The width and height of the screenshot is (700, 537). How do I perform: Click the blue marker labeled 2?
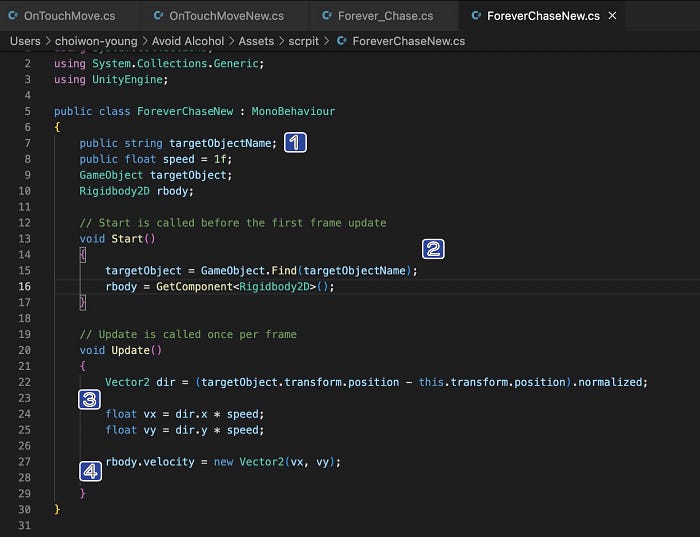coord(433,249)
